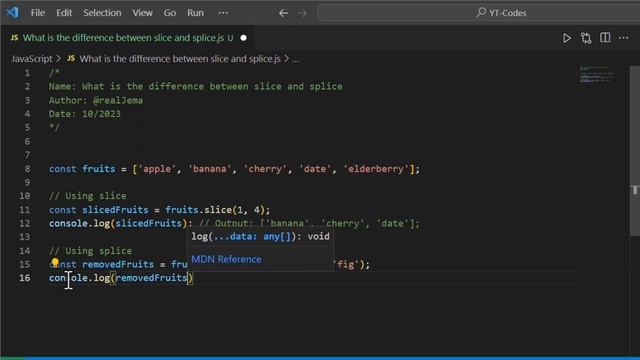Click the JavaScript breadcrumb folder
The width and height of the screenshot is (640, 360).
tap(32, 59)
